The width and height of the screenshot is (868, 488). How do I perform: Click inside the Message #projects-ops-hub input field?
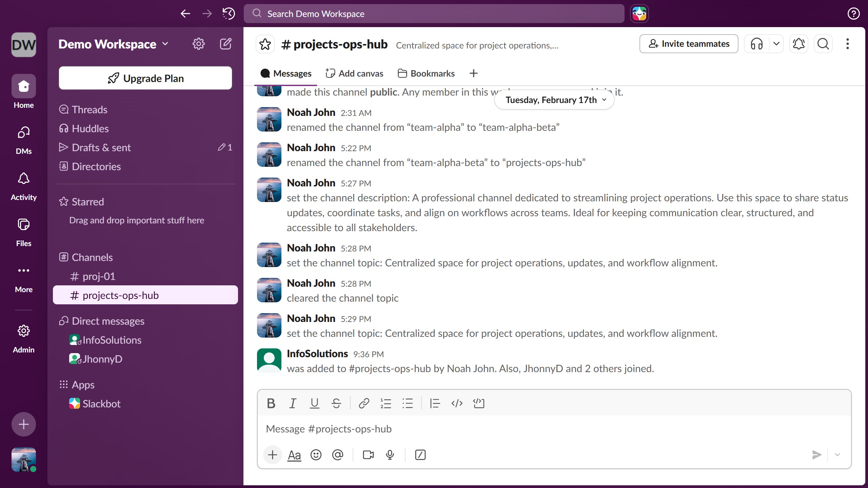(475, 428)
